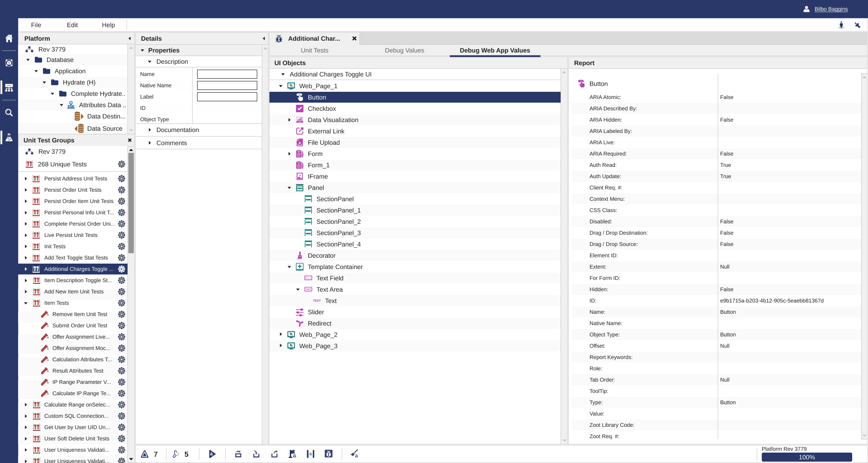Click the step over debug icon

click(x=238, y=454)
